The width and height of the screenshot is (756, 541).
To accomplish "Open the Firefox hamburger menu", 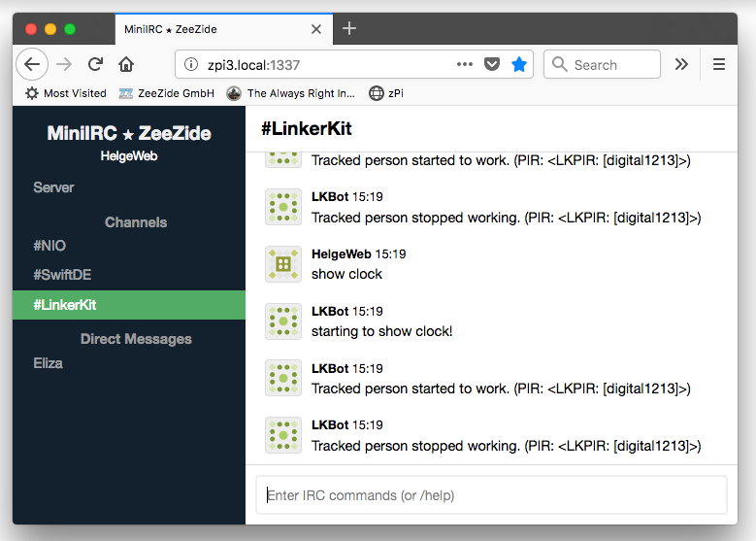I will (x=719, y=64).
